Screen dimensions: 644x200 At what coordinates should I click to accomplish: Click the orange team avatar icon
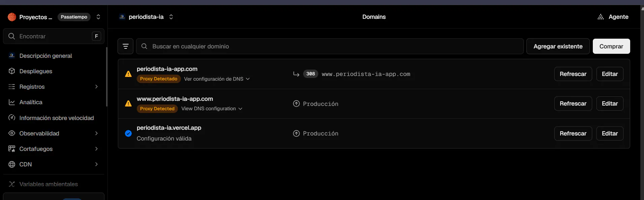(12, 17)
